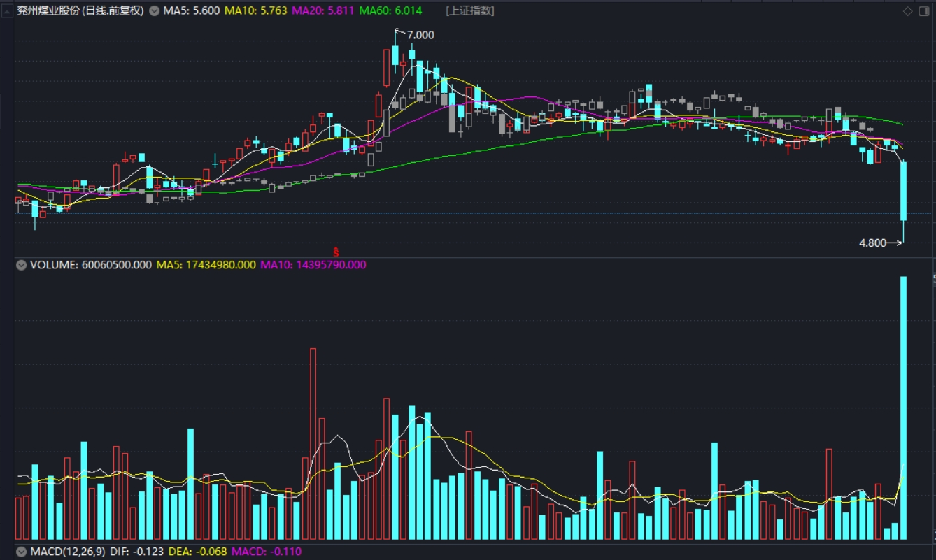Expand the MACD(12,26,9) indicator dropdown arrow
Screen dimensions: 936x560
21,552
